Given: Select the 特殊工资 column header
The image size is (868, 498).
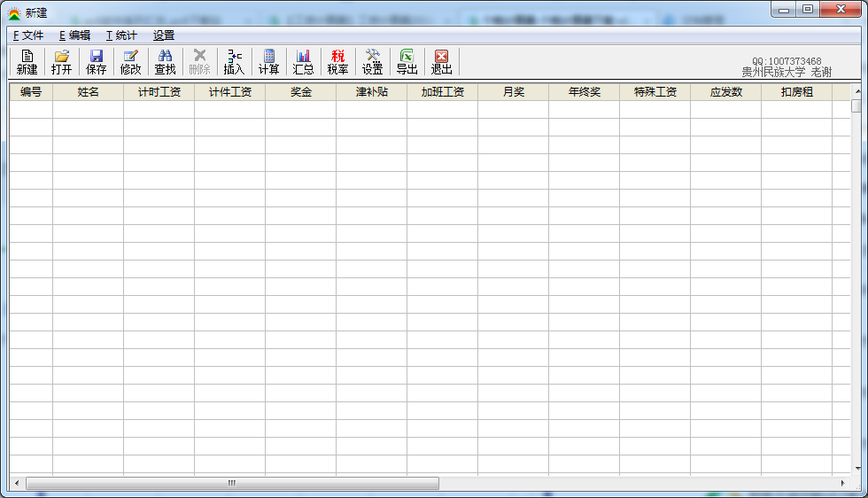Looking at the screenshot, I should tap(655, 92).
